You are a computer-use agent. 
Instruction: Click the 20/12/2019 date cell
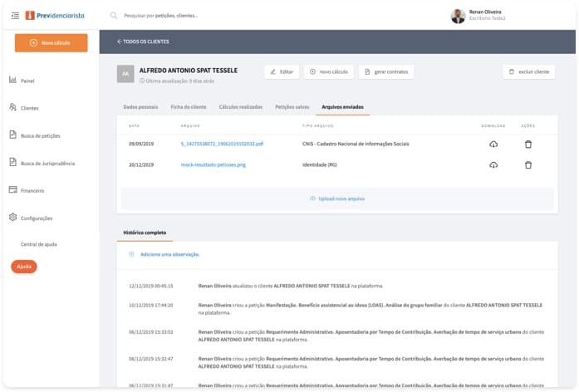(141, 164)
